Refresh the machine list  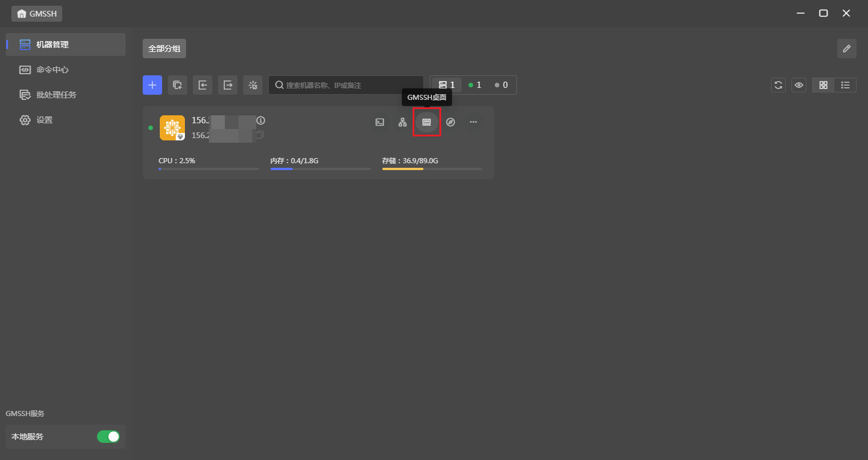click(778, 85)
